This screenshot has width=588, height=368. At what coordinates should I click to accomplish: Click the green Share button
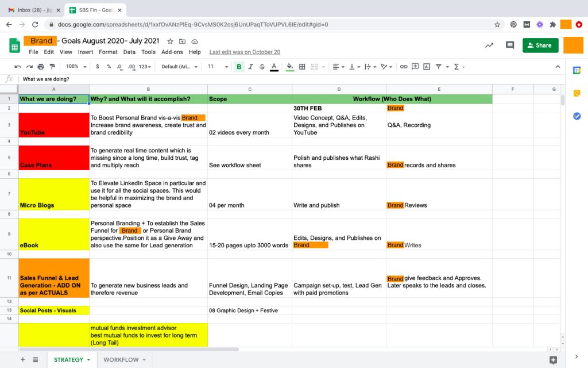[x=540, y=45]
